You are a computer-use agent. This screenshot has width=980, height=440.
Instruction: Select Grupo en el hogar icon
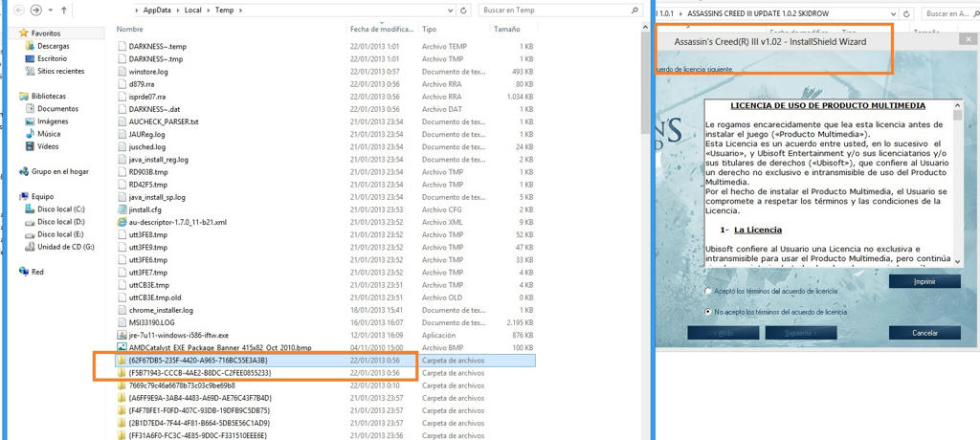24,171
